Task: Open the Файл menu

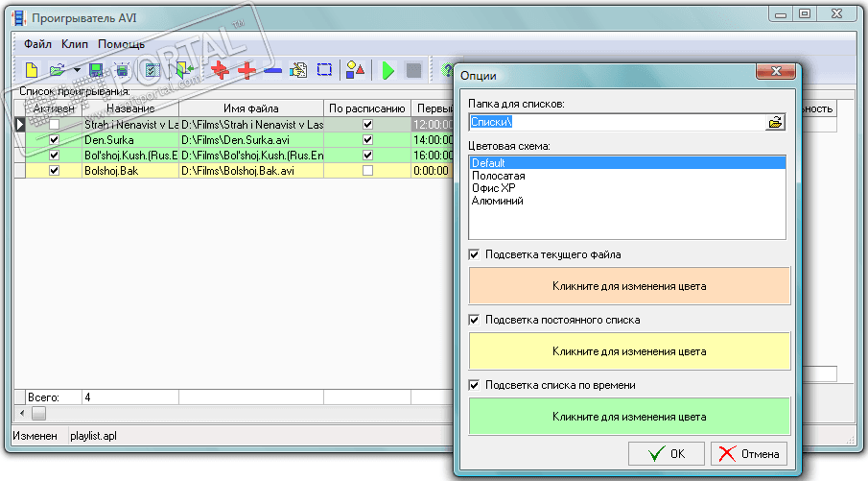Action: coord(37,44)
